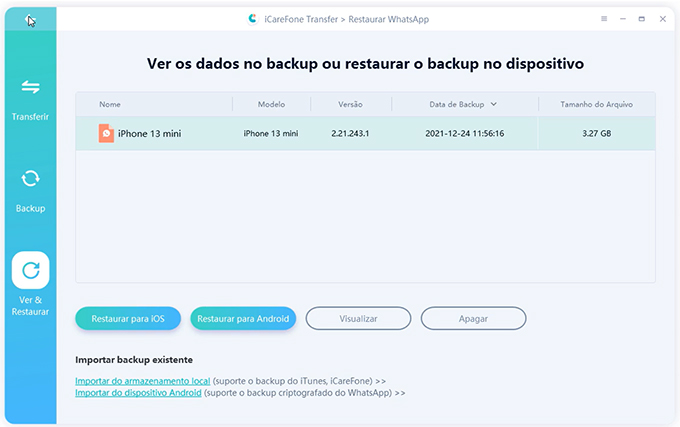Click the Apagar button
Screen dimensions: 680x427
tap(473, 319)
